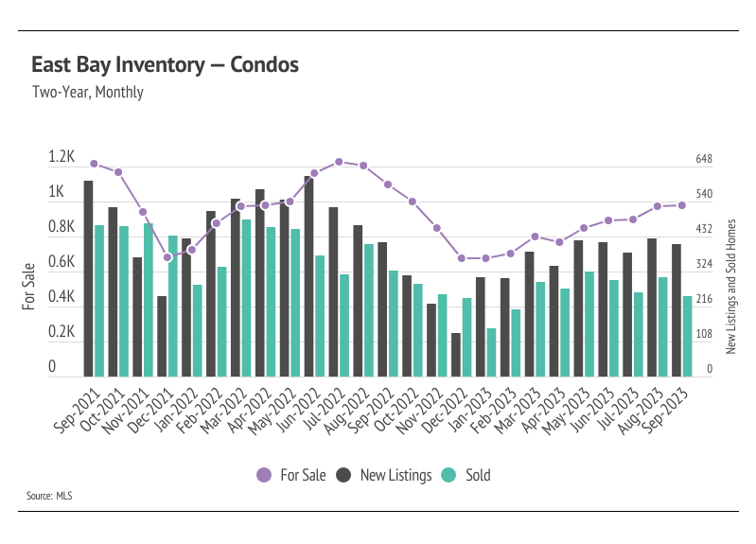Click the Jan-2023 Sold bar
The image size is (756, 544).
pyautogui.click(x=491, y=353)
